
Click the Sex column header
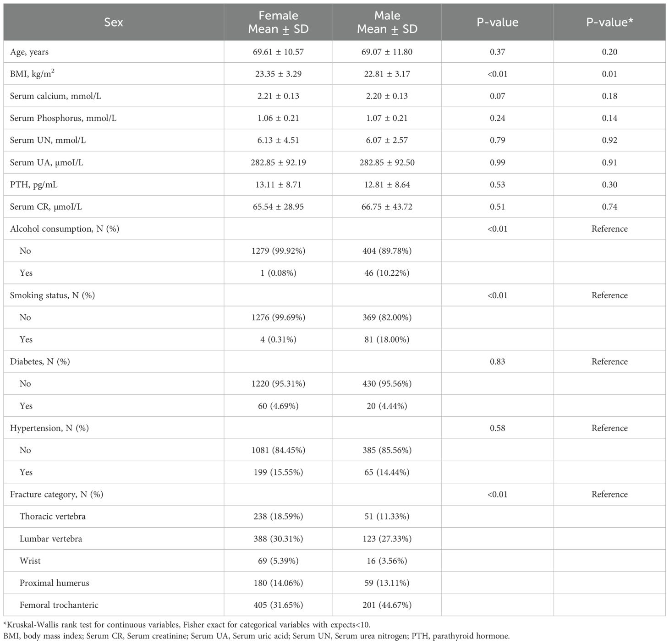pos(113,22)
